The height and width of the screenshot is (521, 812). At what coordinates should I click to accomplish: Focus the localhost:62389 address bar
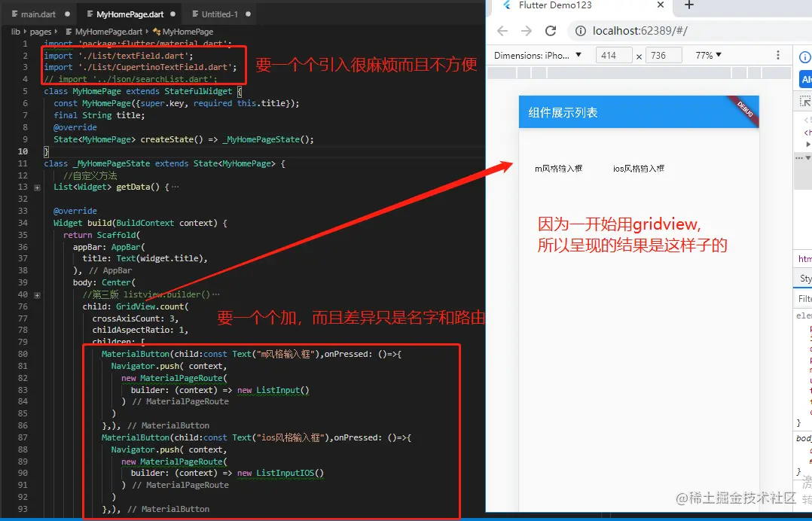coord(690,31)
